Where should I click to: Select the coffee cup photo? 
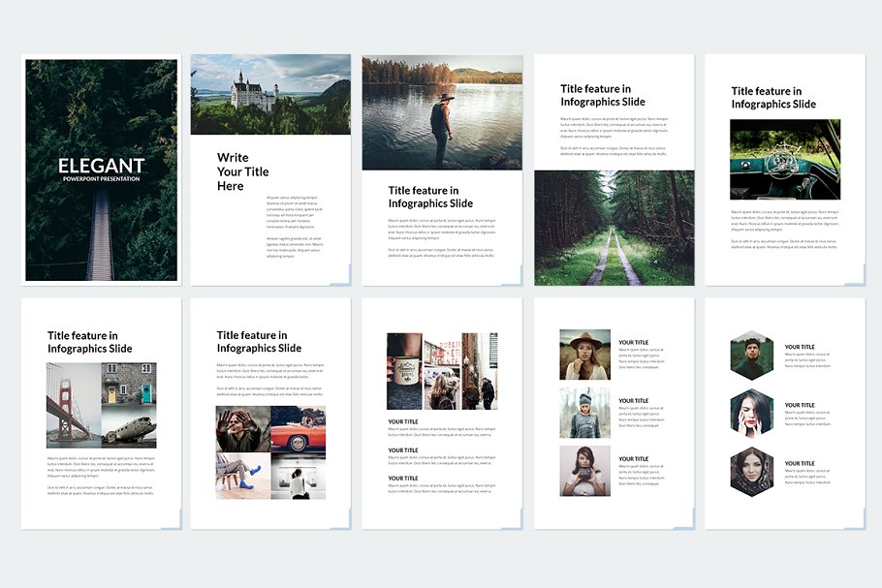click(404, 371)
